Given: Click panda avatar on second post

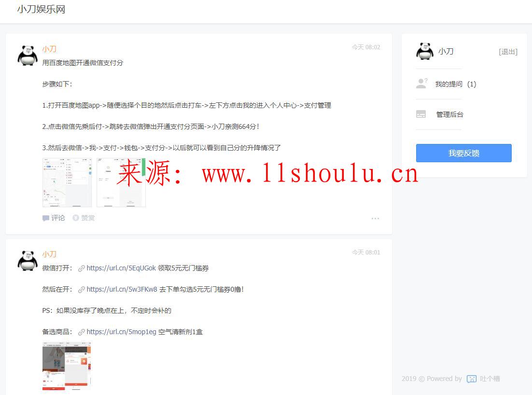Looking at the screenshot, I should click(x=28, y=260).
